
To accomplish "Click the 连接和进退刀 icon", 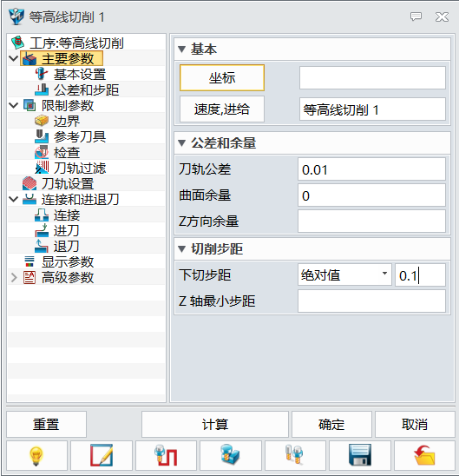I will 30,200.
